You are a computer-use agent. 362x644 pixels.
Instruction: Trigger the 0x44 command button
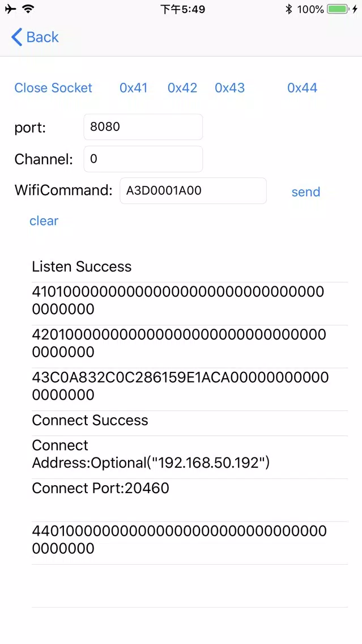click(302, 88)
